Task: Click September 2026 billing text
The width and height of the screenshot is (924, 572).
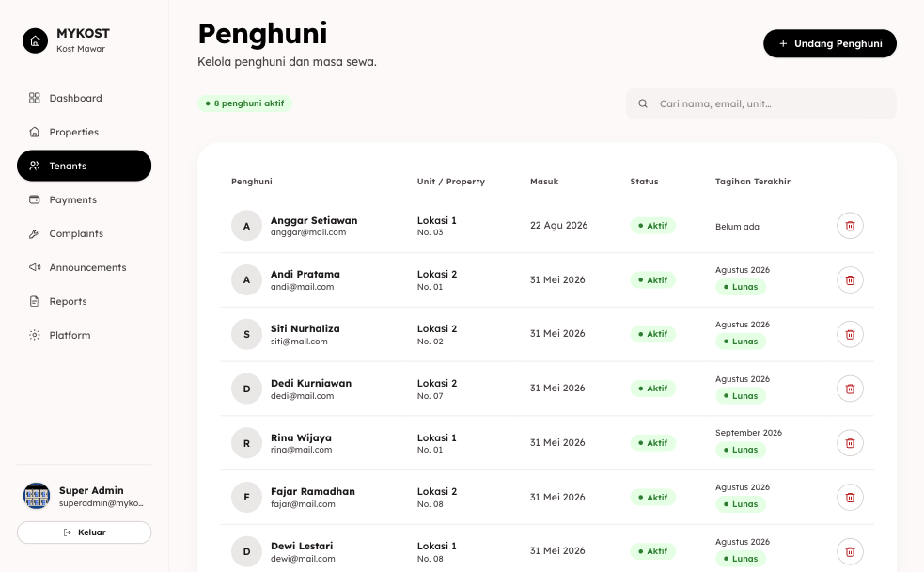Action: coord(748,433)
